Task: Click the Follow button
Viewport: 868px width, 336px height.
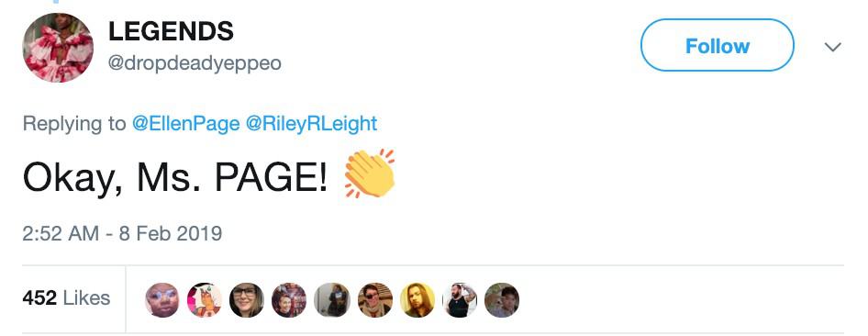Action: tap(717, 45)
